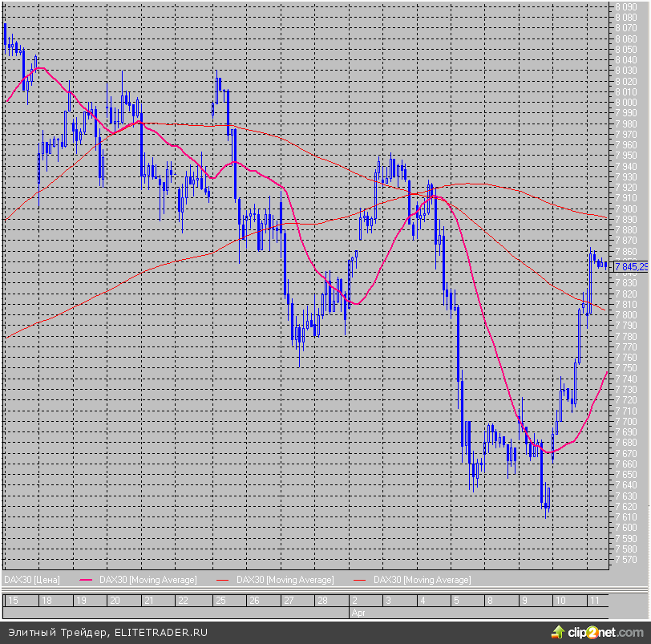Click the 8 090 price axis label

625,6
